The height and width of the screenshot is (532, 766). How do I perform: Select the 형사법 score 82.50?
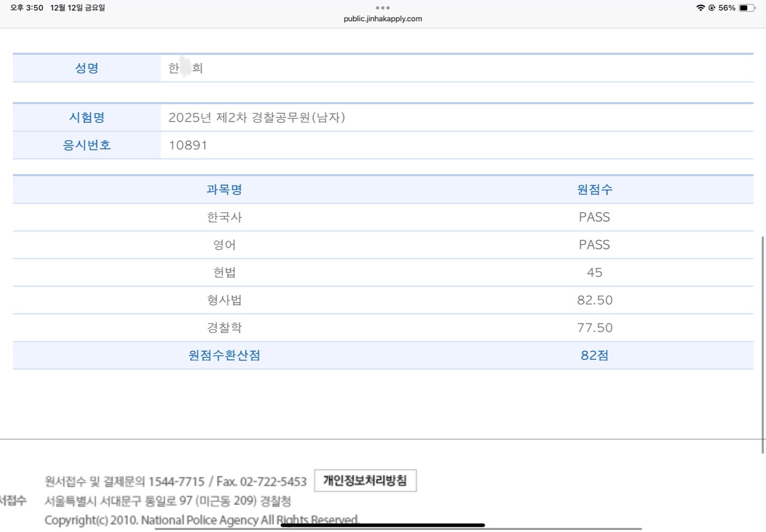(594, 300)
